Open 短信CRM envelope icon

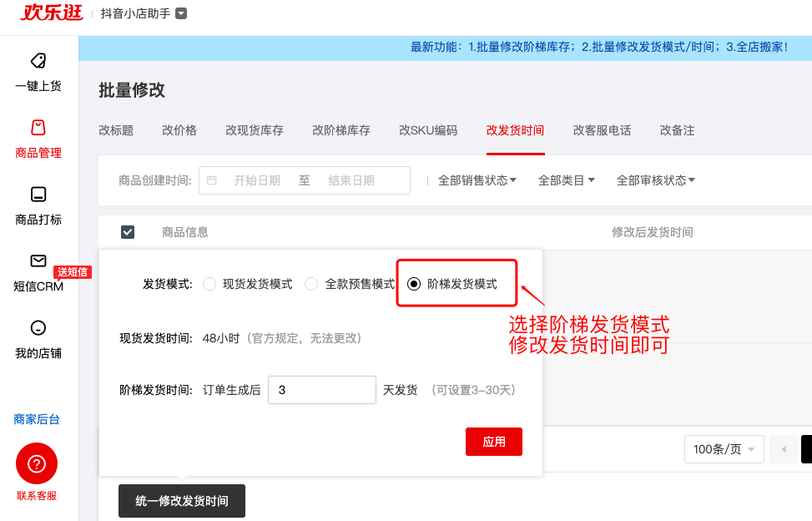(38, 261)
